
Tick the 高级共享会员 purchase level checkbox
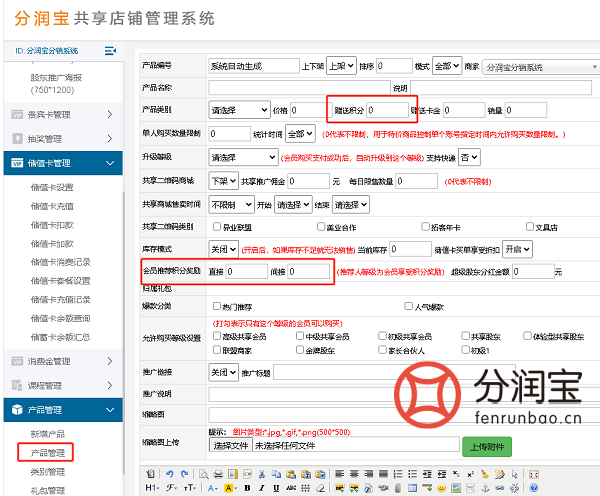point(215,337)
